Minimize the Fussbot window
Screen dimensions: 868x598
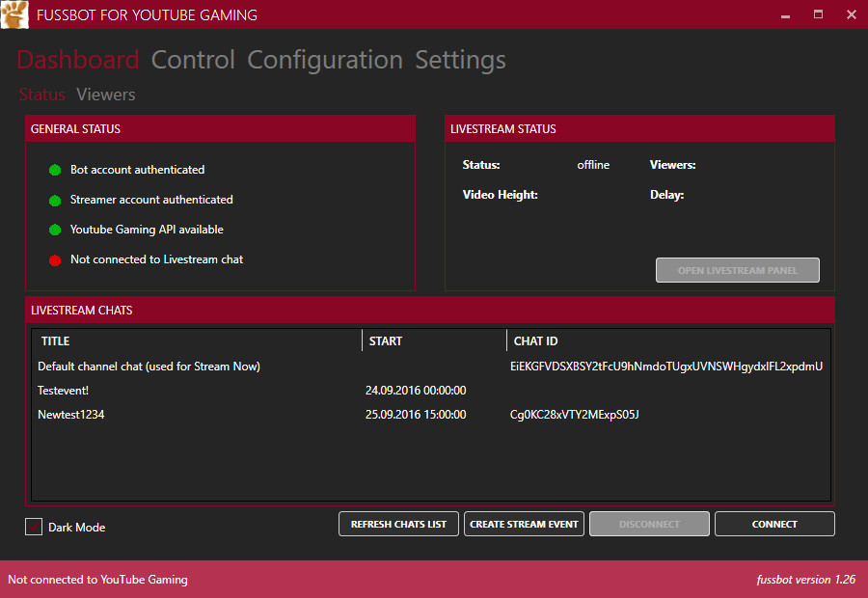click(x=785, y=15)
